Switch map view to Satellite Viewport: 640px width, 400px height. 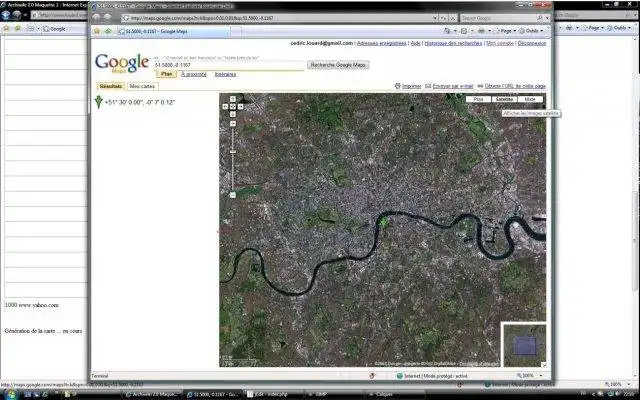click(x=504, y=99)
